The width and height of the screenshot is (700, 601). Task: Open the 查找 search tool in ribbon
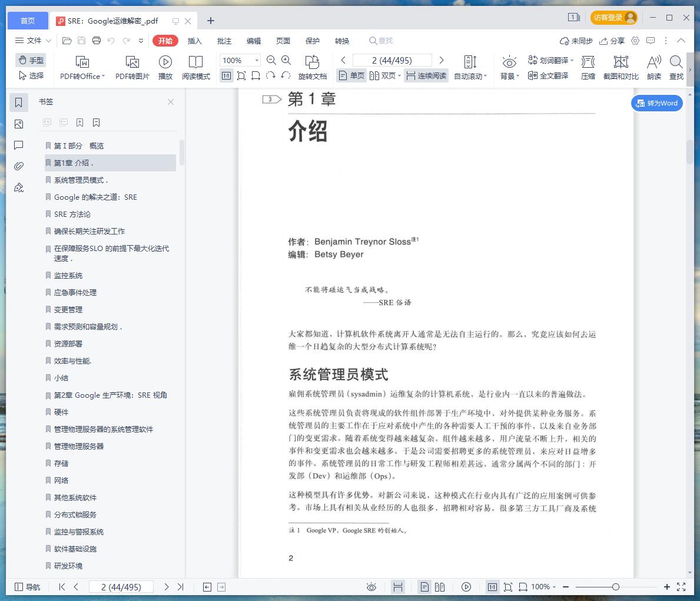[676, 68]
